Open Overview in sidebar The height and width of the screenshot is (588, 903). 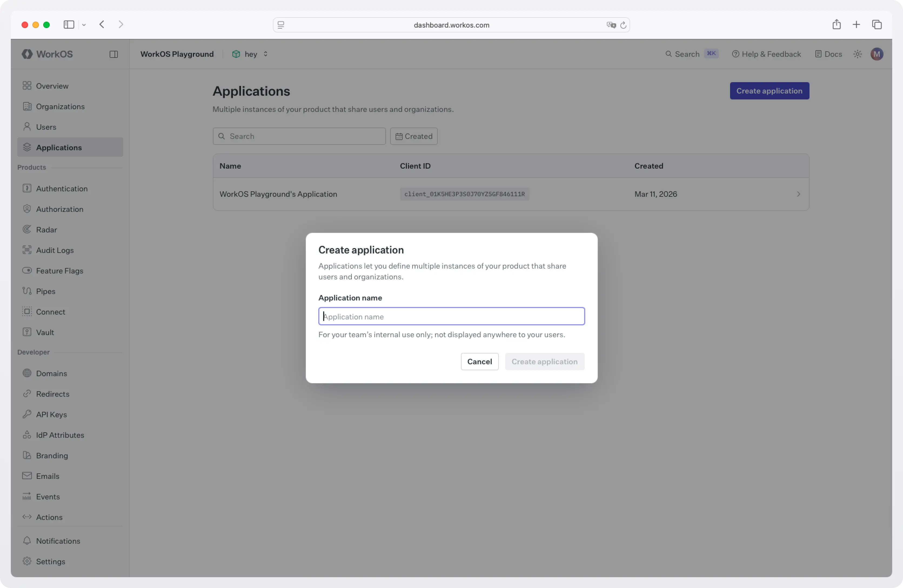[x=70, y=86]
